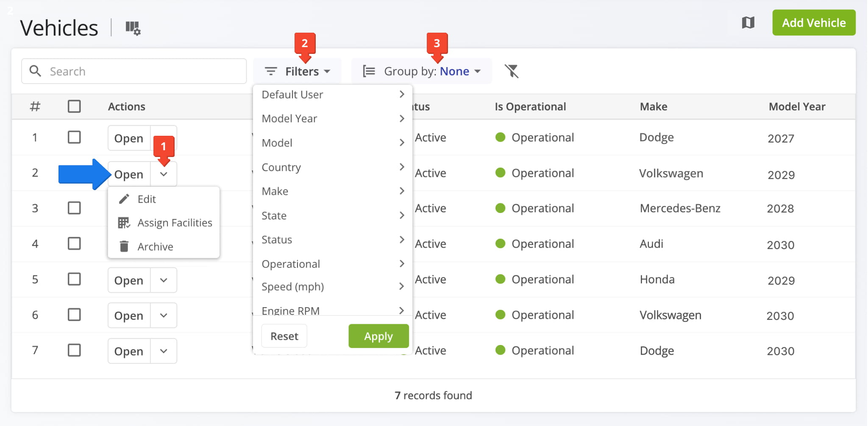Click the Archive trash icon
This screenshot has width=868, height=426.
(x=124, y=247)
